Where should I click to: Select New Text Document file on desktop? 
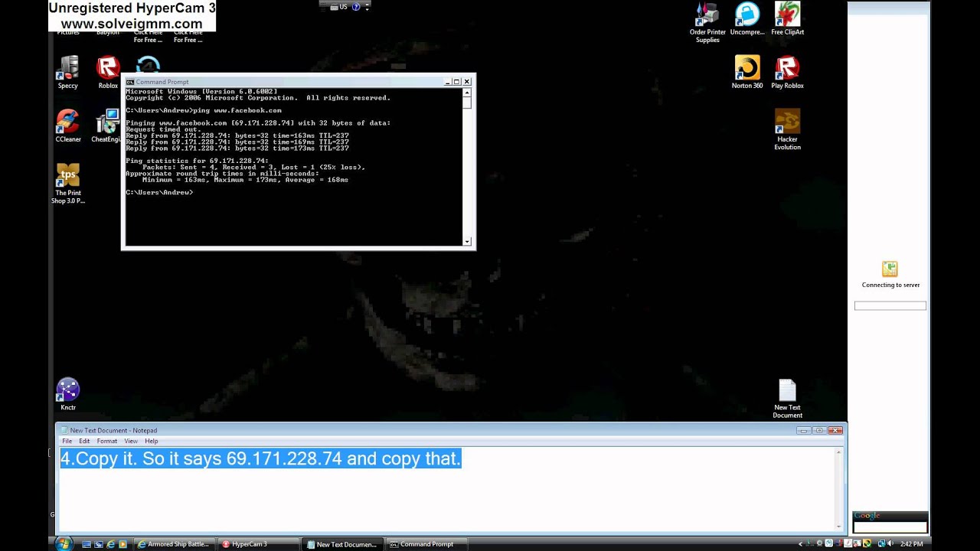pos(787,399)
